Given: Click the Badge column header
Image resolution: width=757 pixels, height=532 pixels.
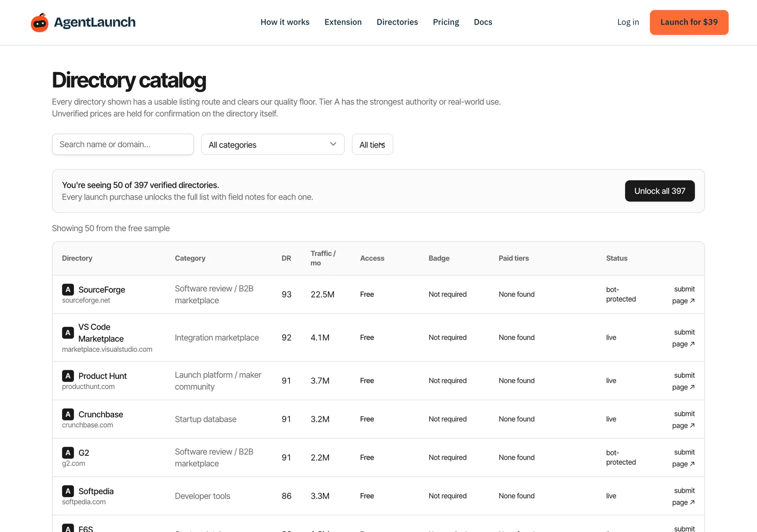Looking at the screenshot, I should click(439, 258).
